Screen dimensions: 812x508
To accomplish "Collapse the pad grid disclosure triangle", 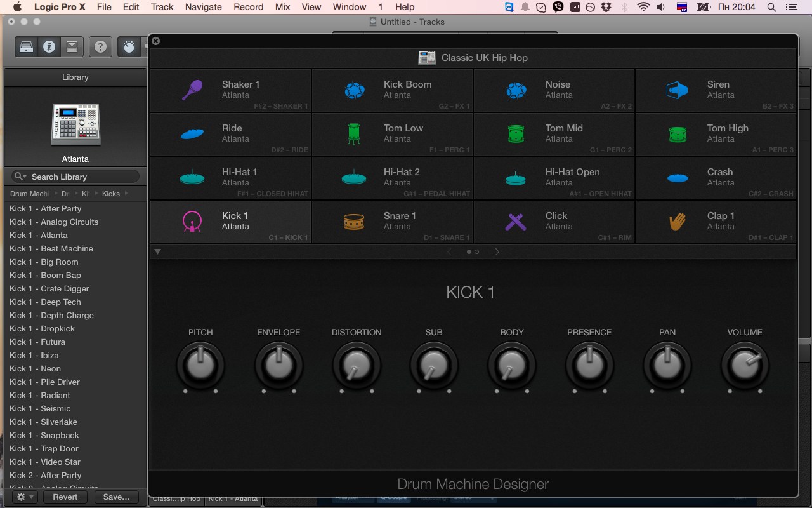I will click(x=157, y=251).
